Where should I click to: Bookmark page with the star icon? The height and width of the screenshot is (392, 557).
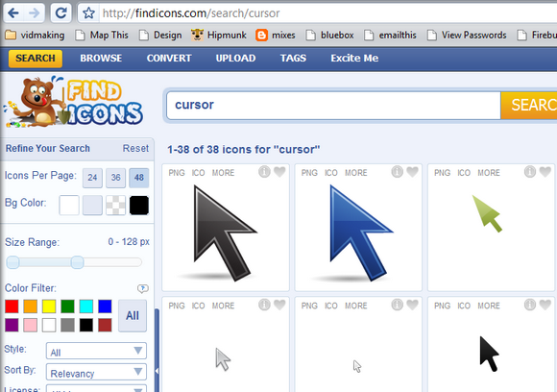click(x=88, y=13)
